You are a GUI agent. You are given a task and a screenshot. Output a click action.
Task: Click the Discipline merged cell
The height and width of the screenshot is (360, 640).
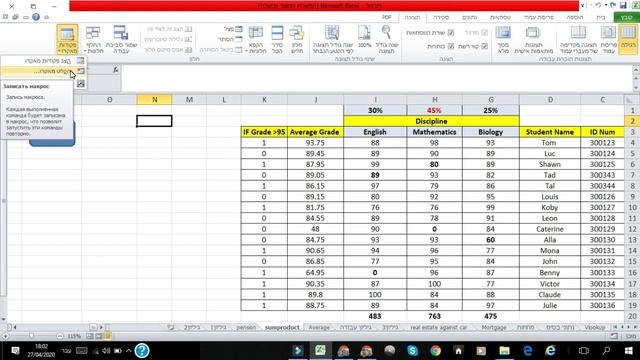[x=431, y=121]
